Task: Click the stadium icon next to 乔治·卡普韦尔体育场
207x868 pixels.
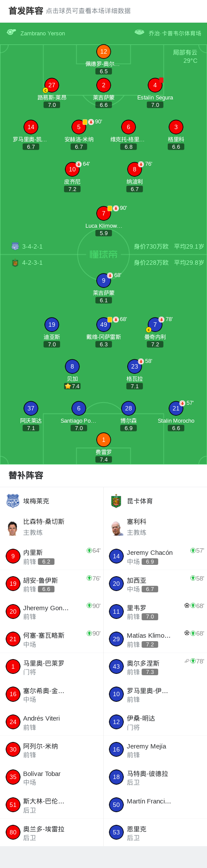Action: click(139, 32)
